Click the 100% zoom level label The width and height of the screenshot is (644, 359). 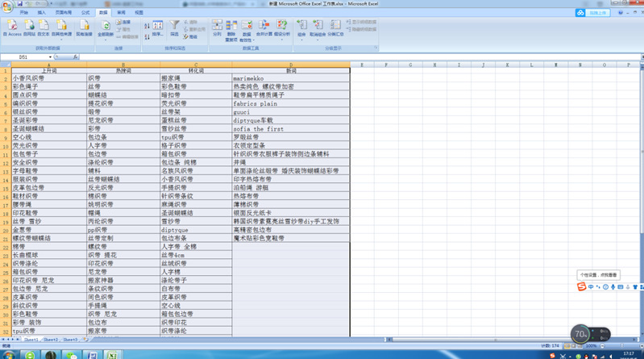(x=591, y=346)
